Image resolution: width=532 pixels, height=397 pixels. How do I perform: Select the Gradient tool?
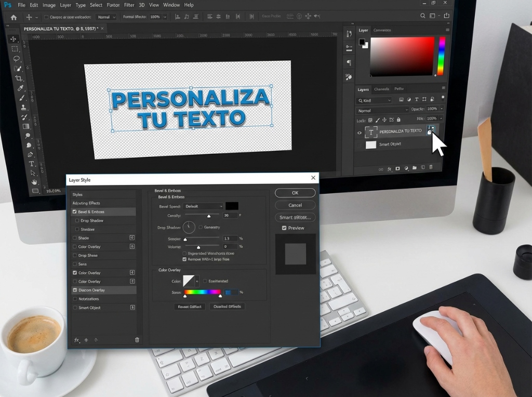[26, 126]
